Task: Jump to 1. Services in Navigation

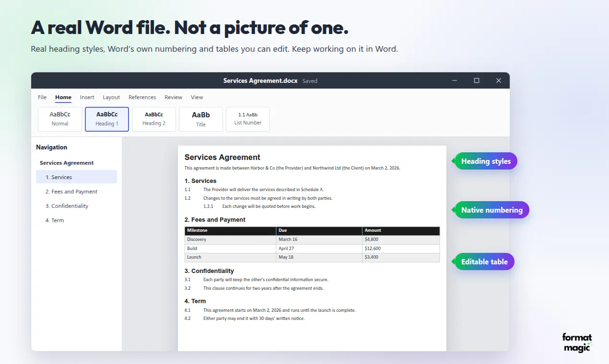Action: (x=76, y=177)
